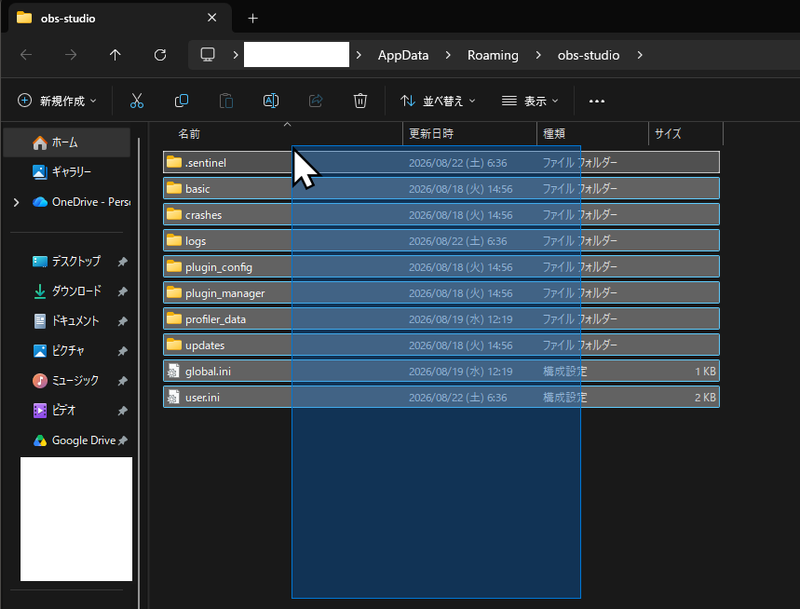The width and height of the screenshot is (800, 609).
Task: Click pin icon next to デスクトップ
Action: coord(122,262)
